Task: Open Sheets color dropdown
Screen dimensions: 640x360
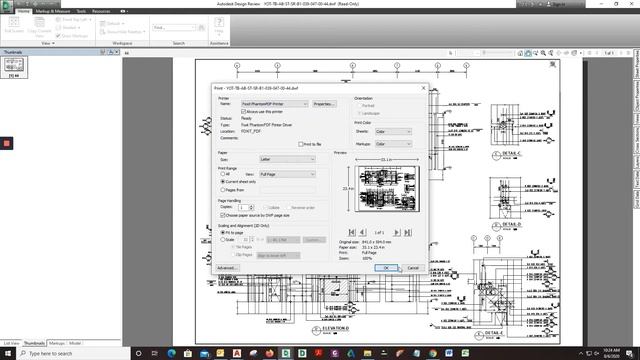Action: [393, 131]
